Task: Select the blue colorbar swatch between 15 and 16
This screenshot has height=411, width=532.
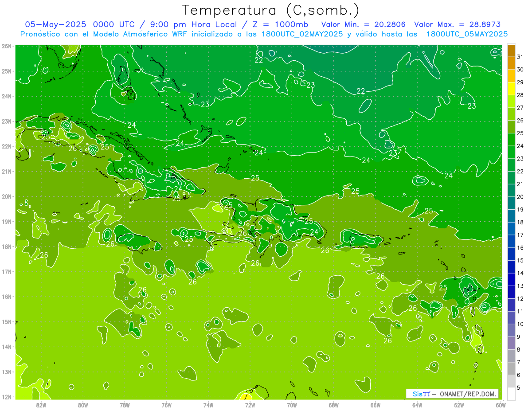Action: click(511, 254)
